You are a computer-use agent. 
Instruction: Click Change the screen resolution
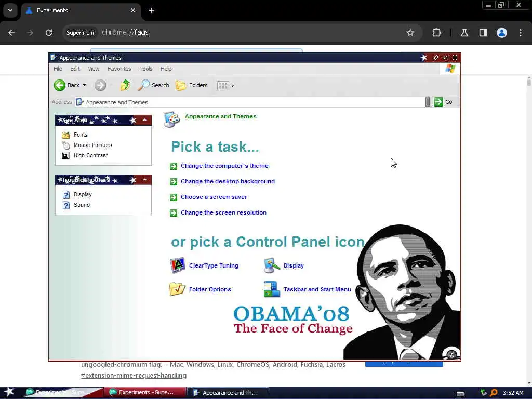click(x=223, y=212)
